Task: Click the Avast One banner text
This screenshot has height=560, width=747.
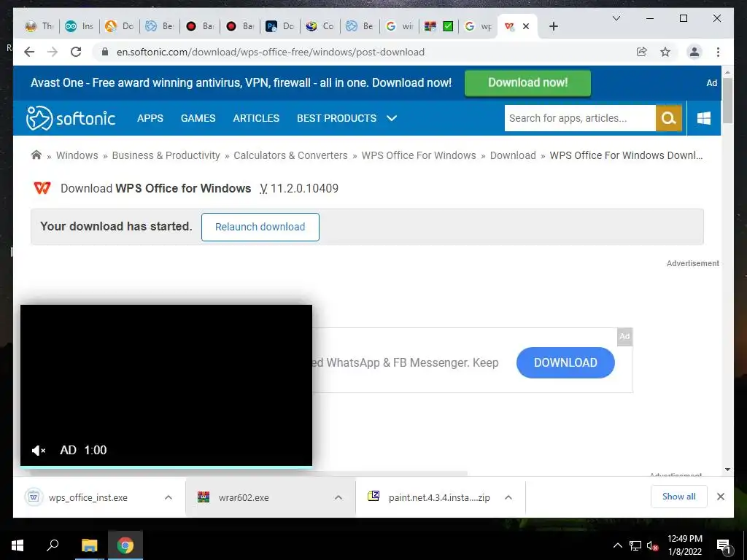Action: [x=241, y=83]
